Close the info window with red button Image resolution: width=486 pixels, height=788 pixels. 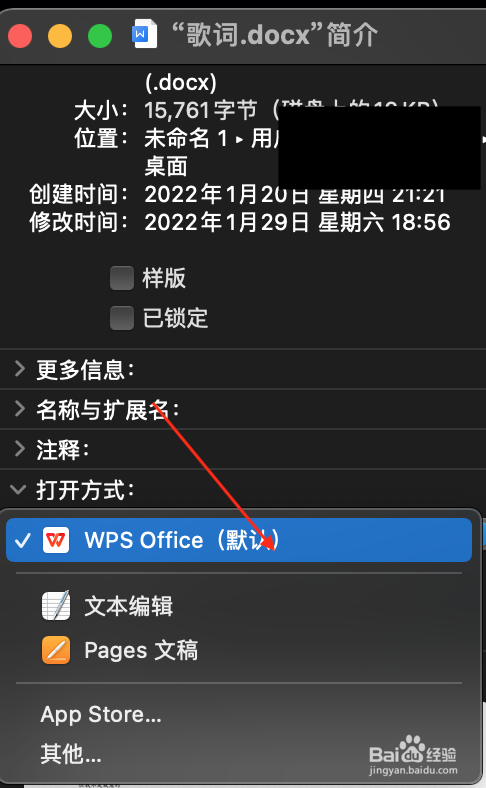pos(20,36)
